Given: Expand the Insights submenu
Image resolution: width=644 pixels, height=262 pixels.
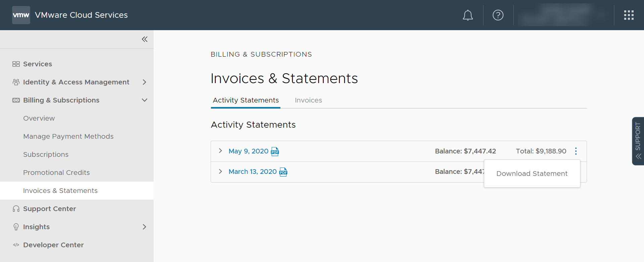Looking at the screenshot, I should coord(145,227).
